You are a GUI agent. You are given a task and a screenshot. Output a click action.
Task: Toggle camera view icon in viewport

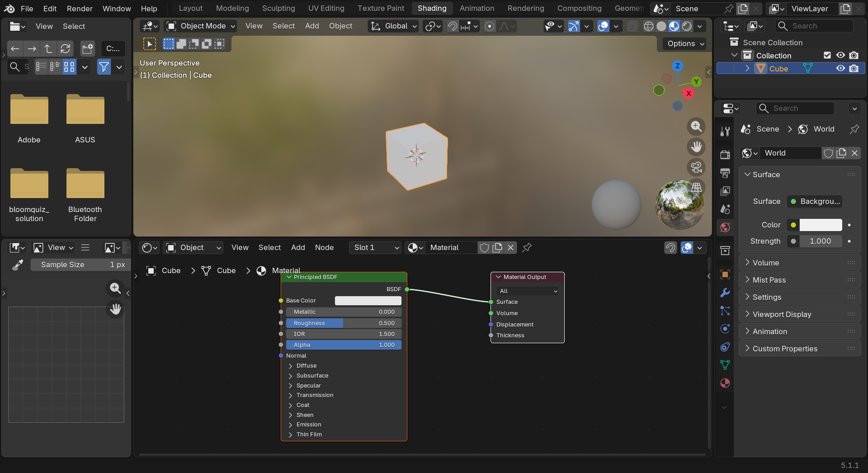[x=696, y=167]
